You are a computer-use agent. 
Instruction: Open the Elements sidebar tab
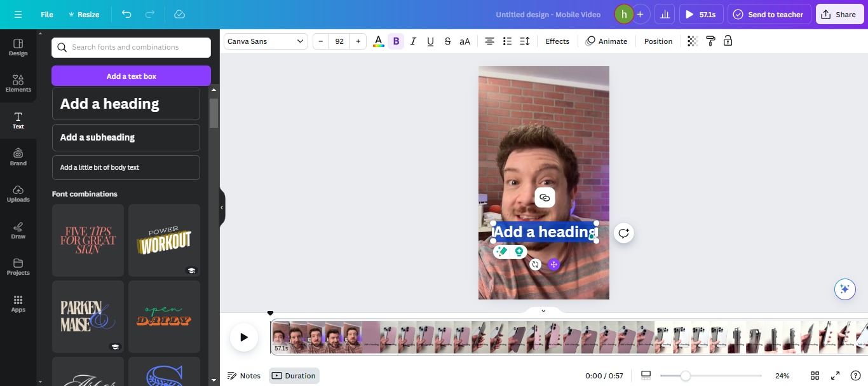[18, 83]
